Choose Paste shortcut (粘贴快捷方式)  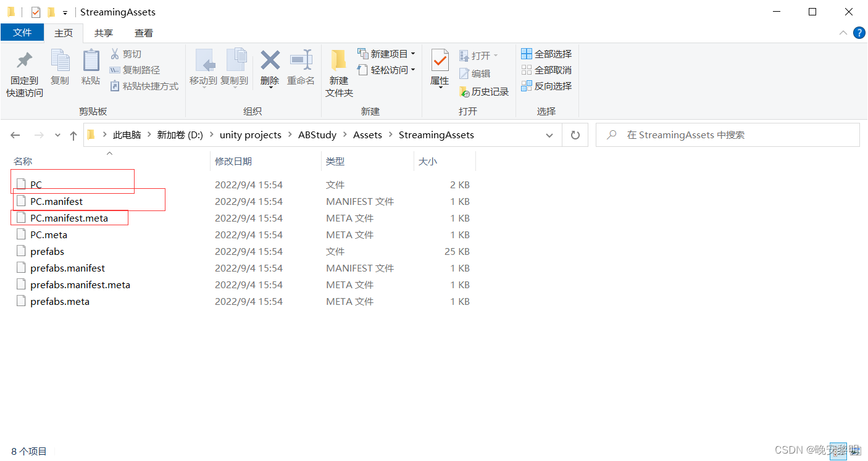click(144, 86)
